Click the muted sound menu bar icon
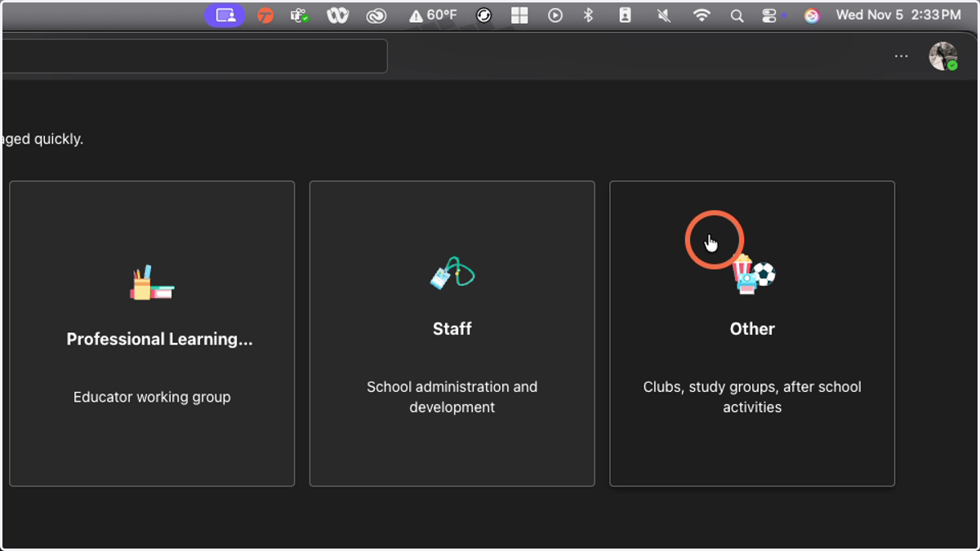Image resolution: width=980 pixels, height=551 pixels. coord(664,16)
